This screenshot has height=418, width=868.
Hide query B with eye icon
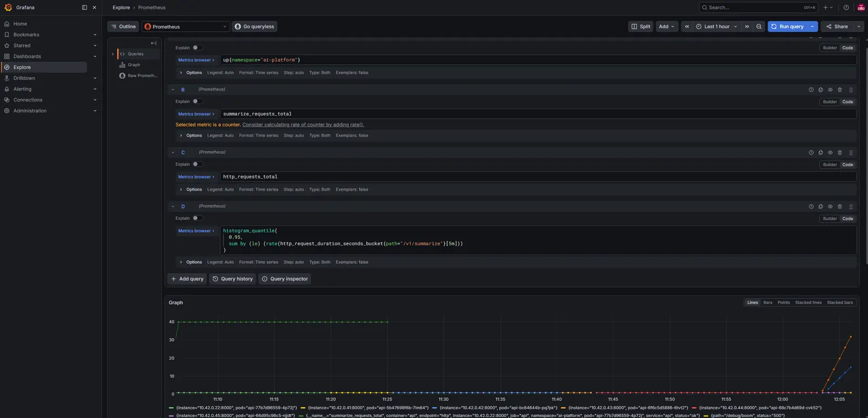[830, 90]
